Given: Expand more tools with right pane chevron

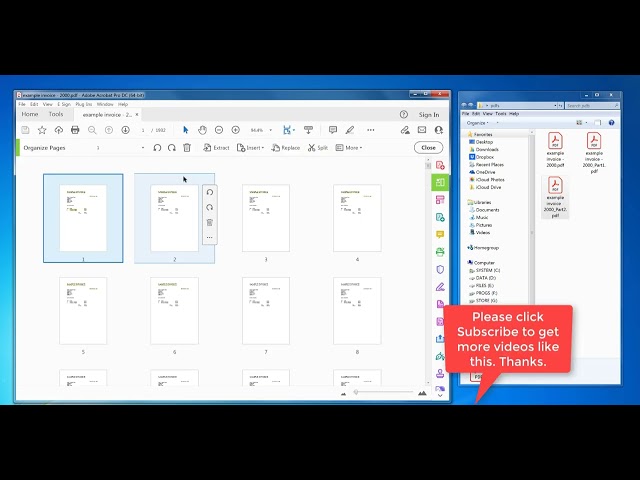Looking at the screenshot, I should click(x=440, y=396).
